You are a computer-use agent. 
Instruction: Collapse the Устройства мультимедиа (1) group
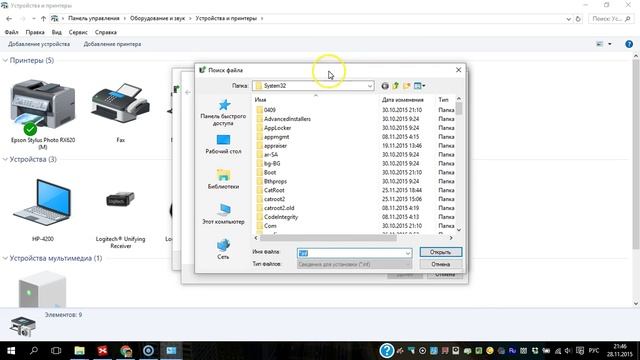click(5, 258)
